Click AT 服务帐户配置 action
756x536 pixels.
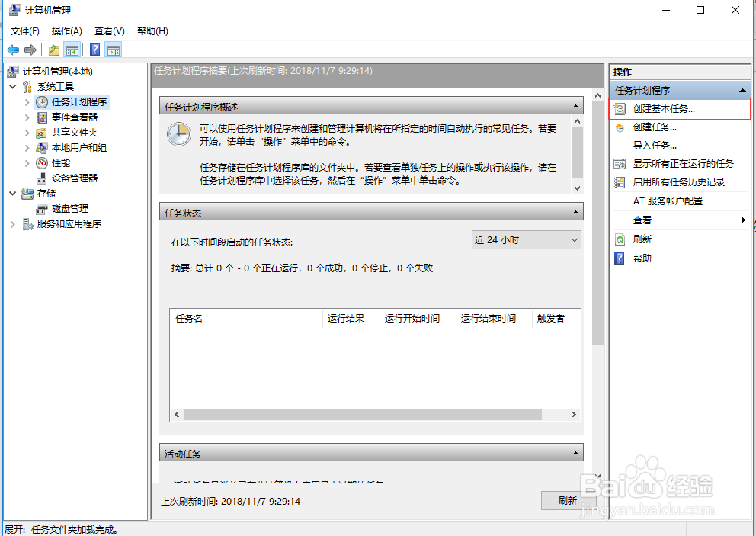(668, 201)
